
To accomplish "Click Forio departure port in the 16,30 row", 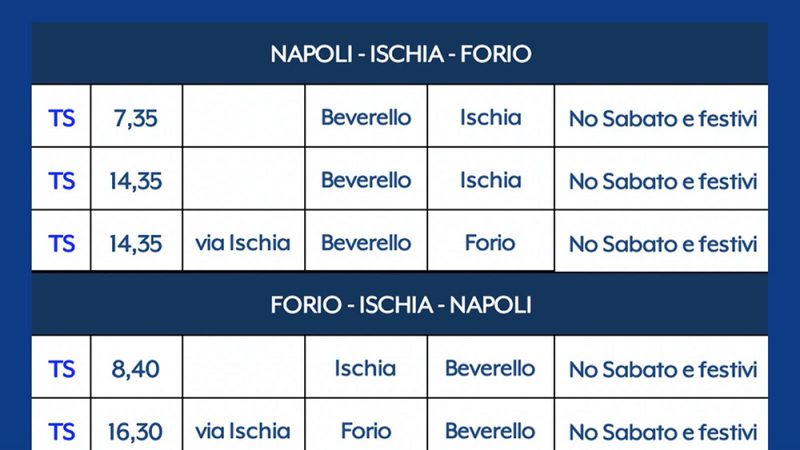I will tap(366, 432).
